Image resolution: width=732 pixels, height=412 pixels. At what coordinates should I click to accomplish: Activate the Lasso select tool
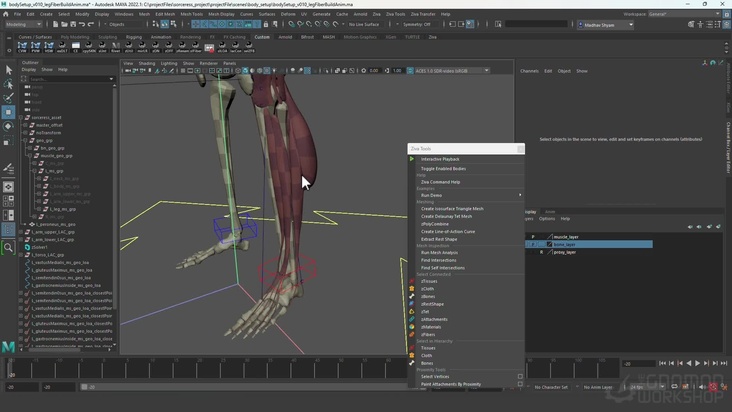(x=8, y=84)
